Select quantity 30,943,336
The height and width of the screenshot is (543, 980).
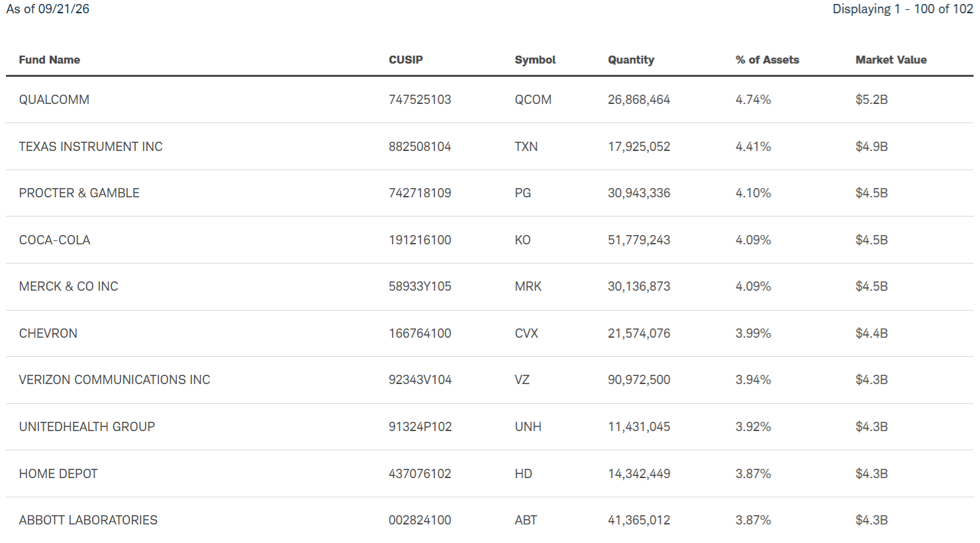tap(639, 193)
